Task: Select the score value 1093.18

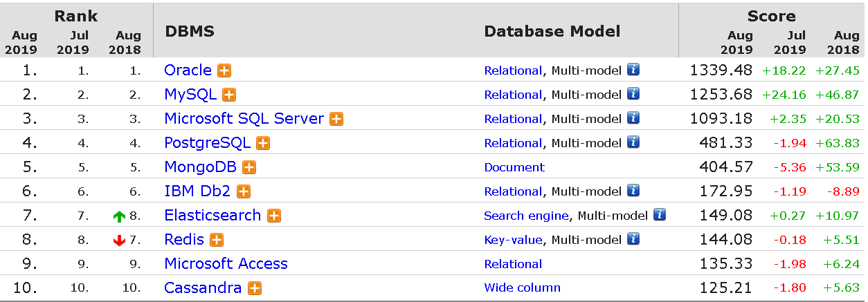Action: click(x=721, y=119)
